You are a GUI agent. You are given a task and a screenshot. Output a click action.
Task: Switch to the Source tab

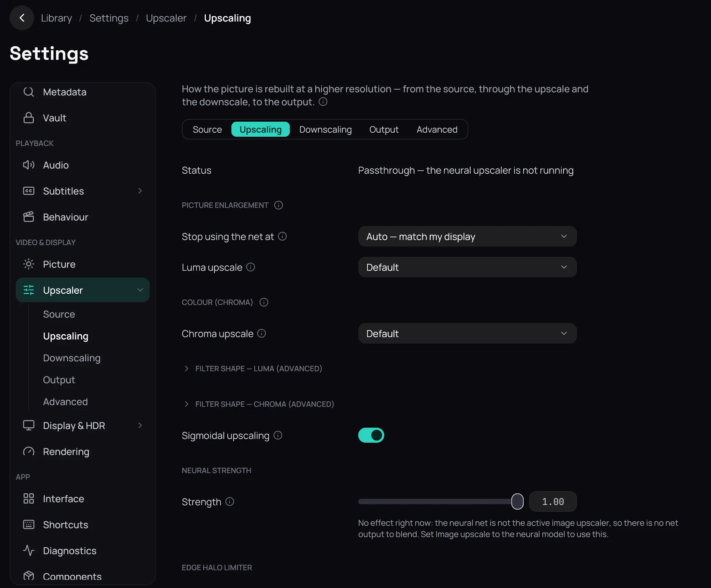click(x=207, y=130)
